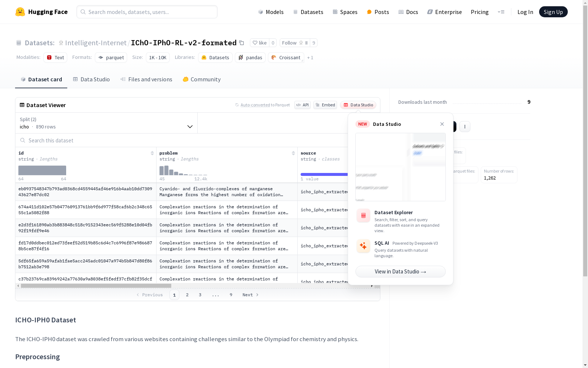The image size is (588, 368).
Task: Open the Community tab
Action: click(x=202, y=79)
